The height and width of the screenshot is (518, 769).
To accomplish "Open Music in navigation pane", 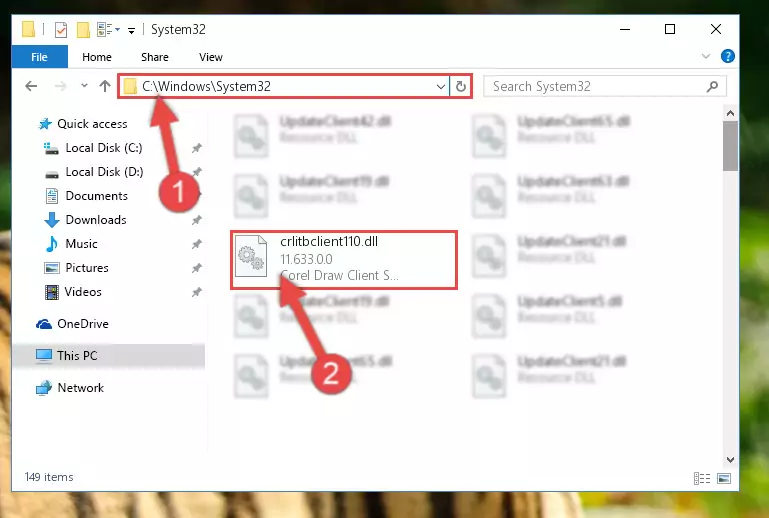I will point(81,244).
